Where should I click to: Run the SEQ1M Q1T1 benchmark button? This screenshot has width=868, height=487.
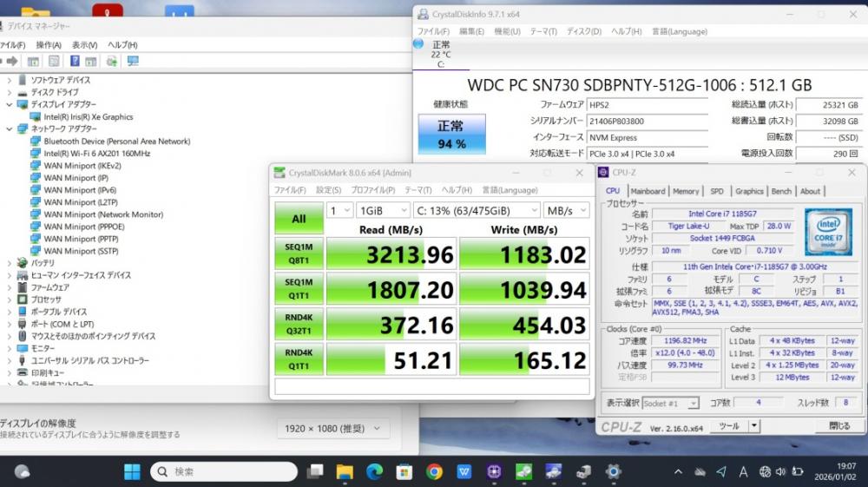[x=299, y=289]
